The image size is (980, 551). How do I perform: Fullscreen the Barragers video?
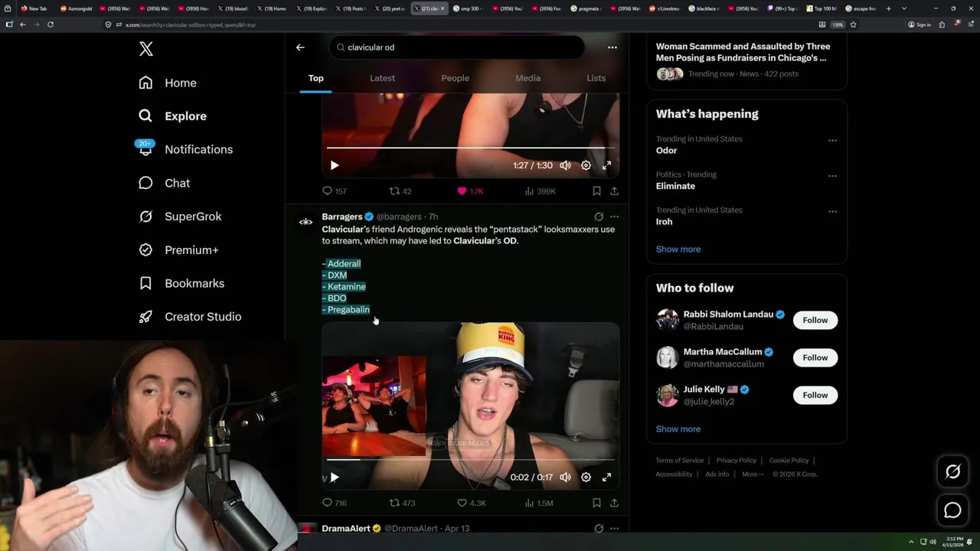[x=606, y=478]
